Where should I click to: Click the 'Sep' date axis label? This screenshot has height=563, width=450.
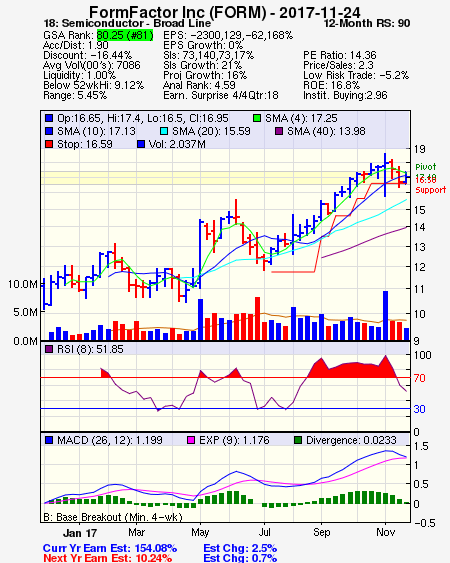[321, 532]
